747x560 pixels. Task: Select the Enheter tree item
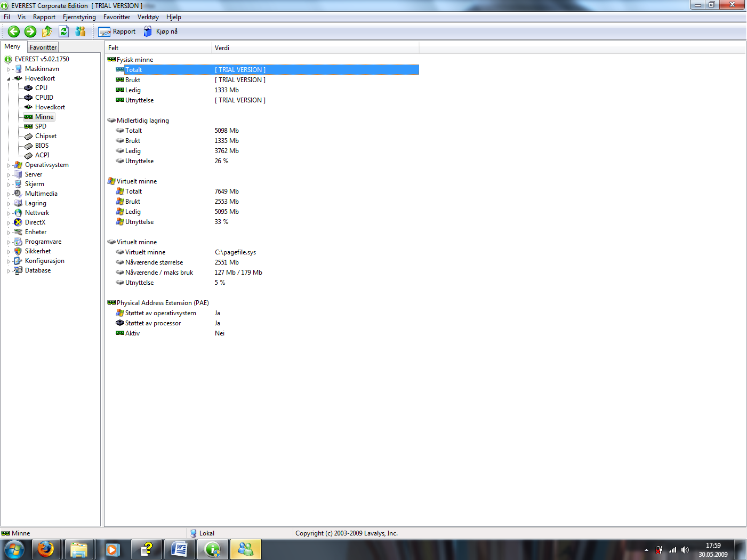click(36, 232)
